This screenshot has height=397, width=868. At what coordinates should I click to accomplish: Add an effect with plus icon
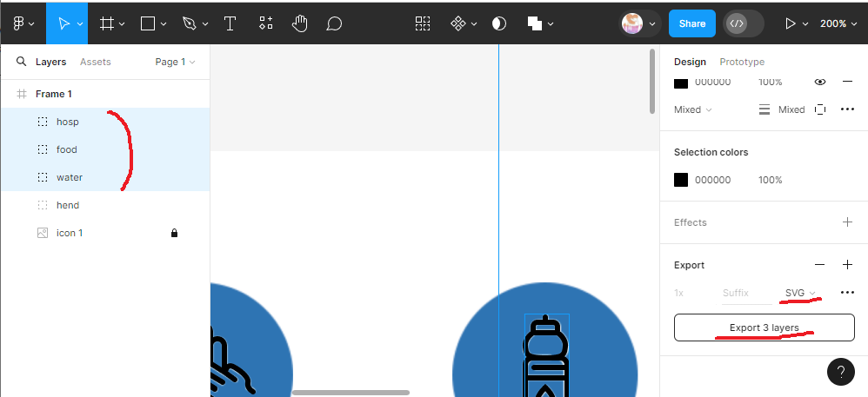tap(847, 222)
